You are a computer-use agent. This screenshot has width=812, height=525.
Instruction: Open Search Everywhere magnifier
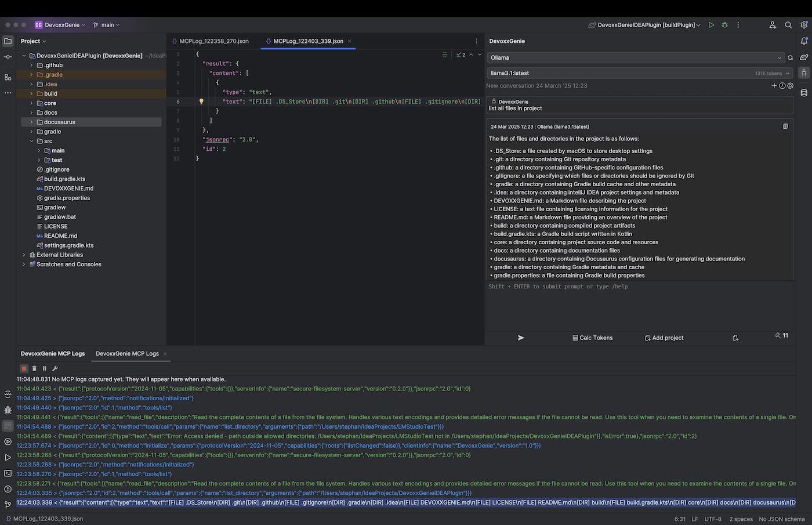click(x=788, y=25)
